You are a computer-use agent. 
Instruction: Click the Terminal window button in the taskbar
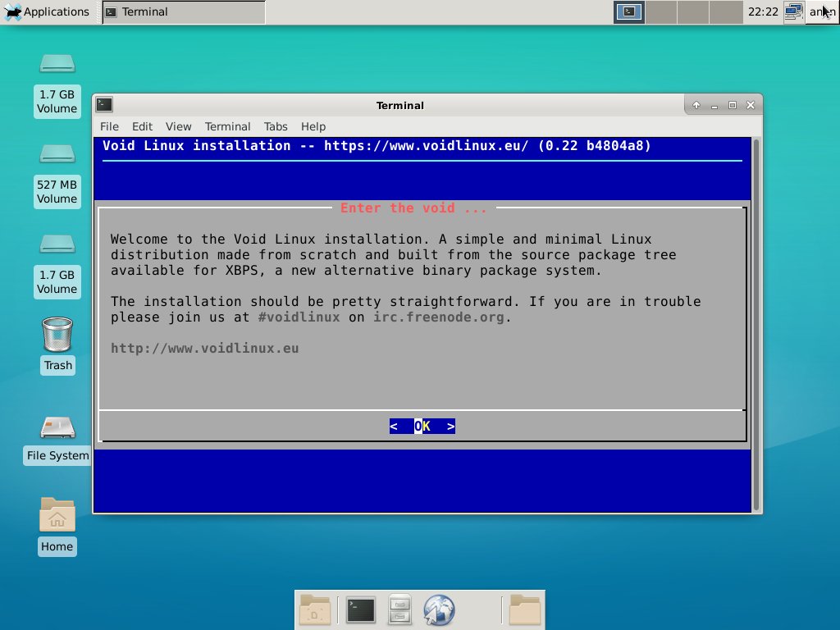(184, 11)
